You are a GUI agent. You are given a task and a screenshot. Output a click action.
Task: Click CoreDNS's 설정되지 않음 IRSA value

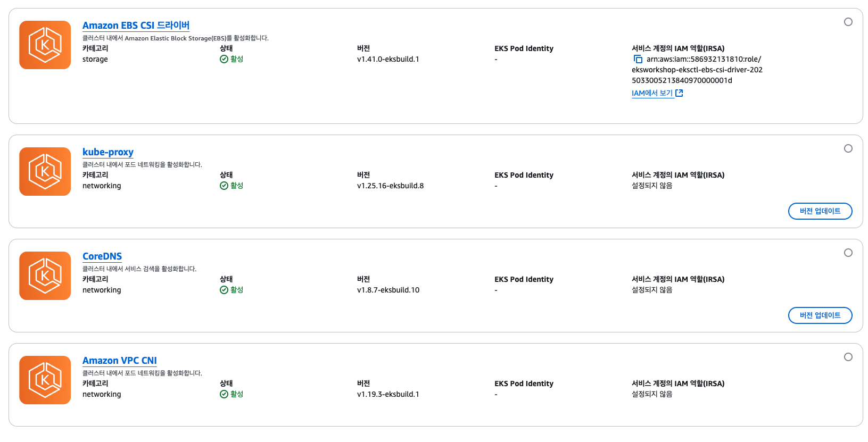(652, 290)
